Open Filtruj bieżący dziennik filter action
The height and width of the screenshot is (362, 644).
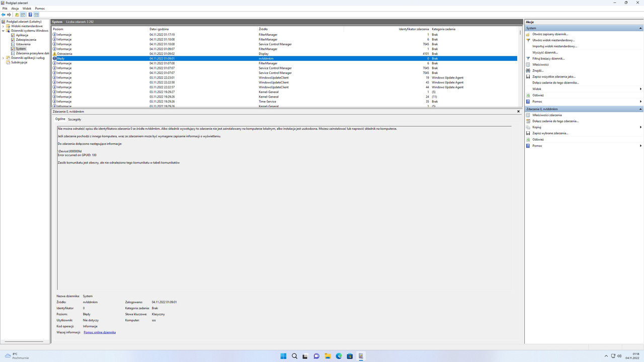click(549, 58)
